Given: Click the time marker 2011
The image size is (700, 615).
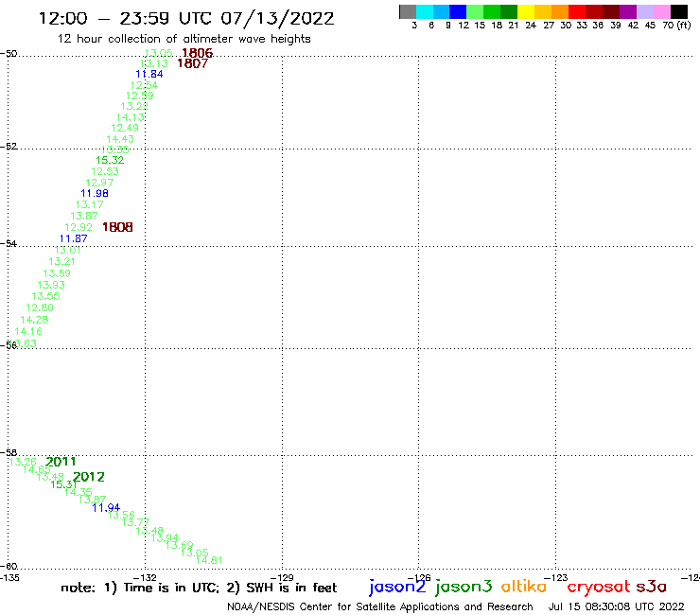Looking at the screenshot, I should pyautogui.click(x=61, y=462).
